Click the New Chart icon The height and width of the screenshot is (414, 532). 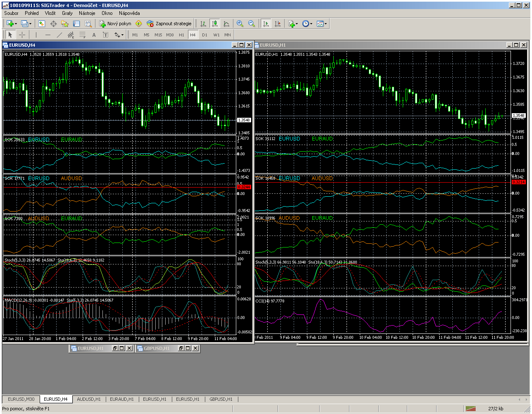point(9,24)
